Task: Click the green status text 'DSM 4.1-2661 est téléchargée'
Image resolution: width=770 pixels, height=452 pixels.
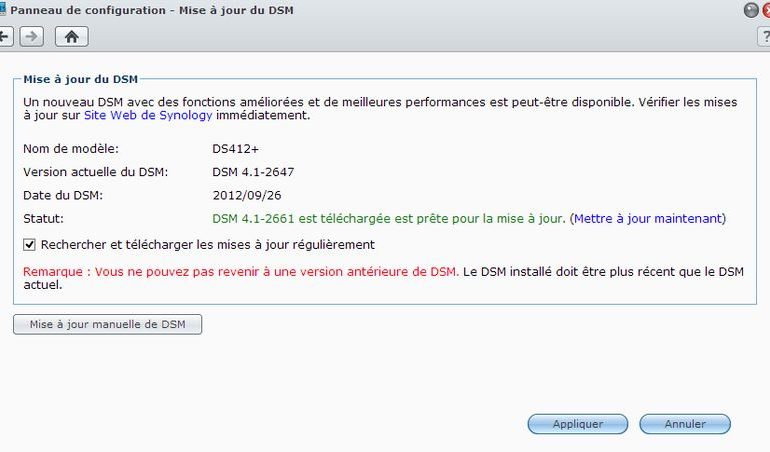Action: (302, 219)
